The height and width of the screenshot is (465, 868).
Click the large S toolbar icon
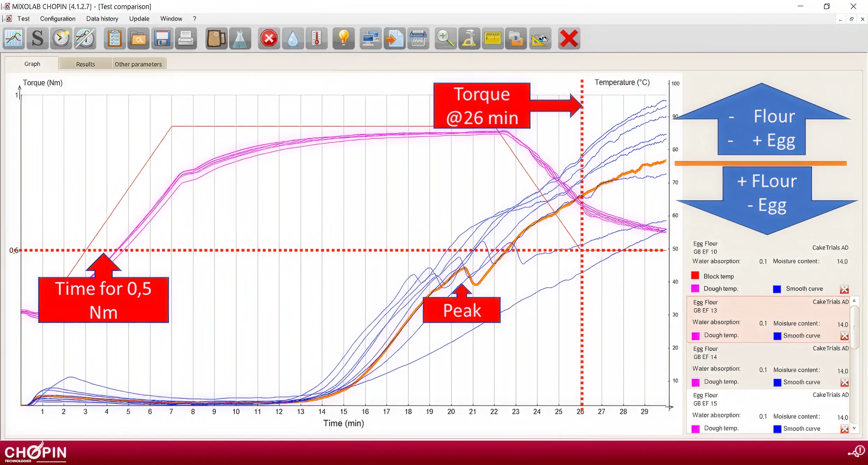[x=37, y=38]
